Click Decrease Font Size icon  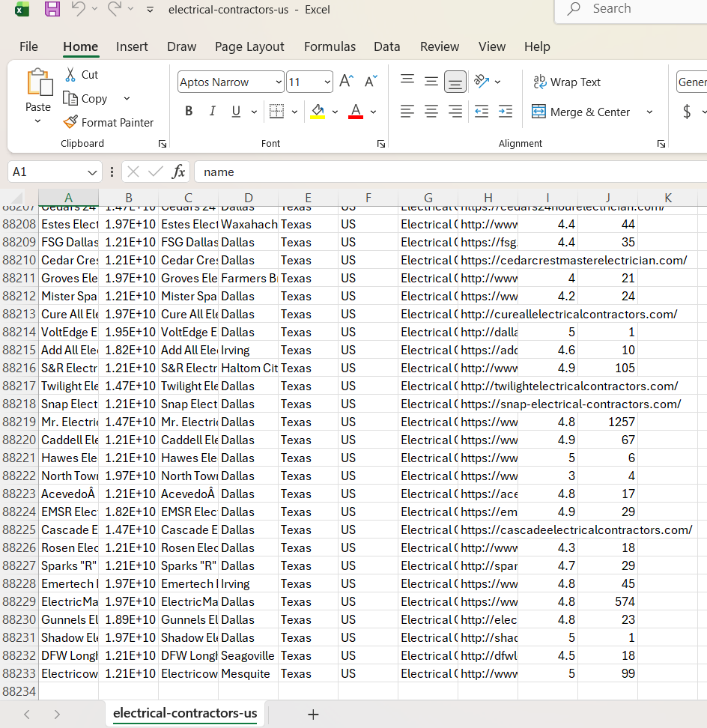coord(371,81)
